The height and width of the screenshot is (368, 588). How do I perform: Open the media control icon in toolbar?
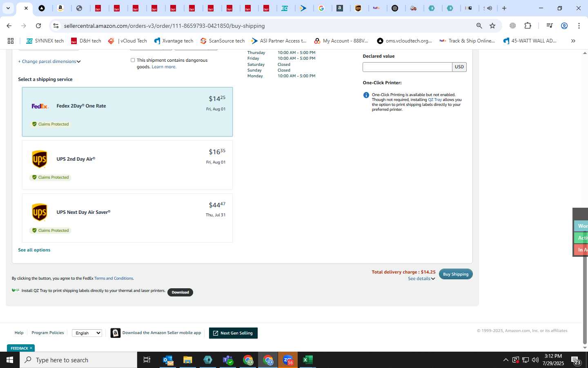(549, 26)
